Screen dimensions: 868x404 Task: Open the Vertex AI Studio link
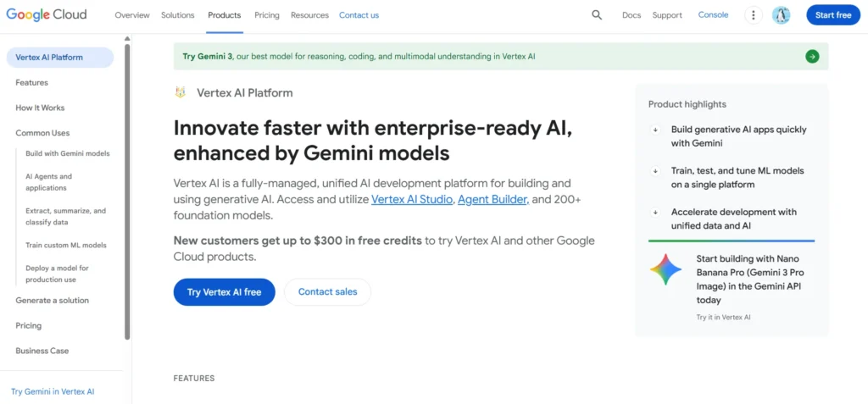[412, 200]
